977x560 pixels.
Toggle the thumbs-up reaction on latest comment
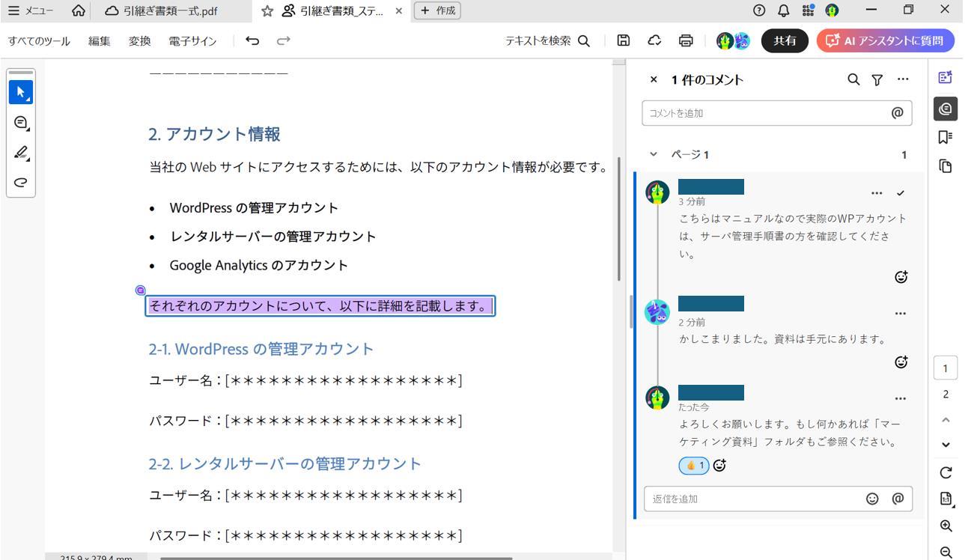pyautogui.click(x=693, y=465)
